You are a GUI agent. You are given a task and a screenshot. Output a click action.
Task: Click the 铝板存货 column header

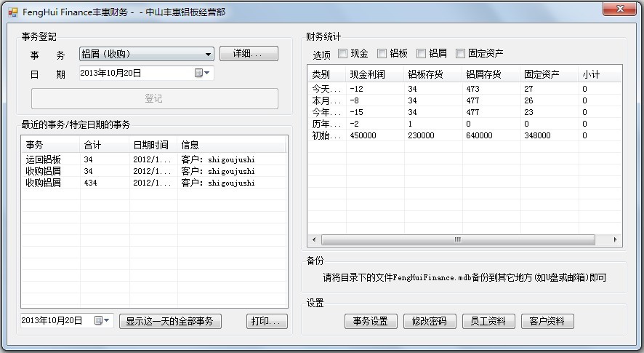[x=433, y=74]
